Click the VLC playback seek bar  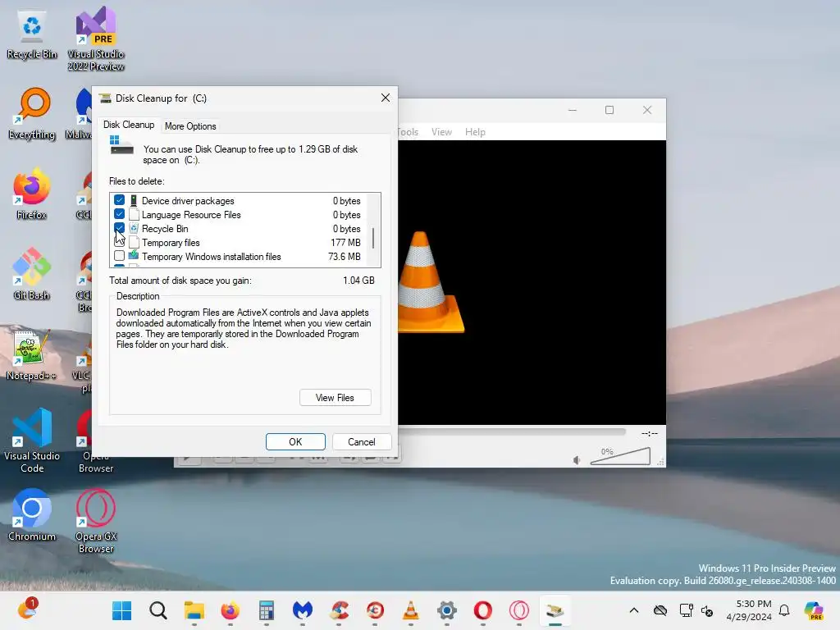point(512,431)
